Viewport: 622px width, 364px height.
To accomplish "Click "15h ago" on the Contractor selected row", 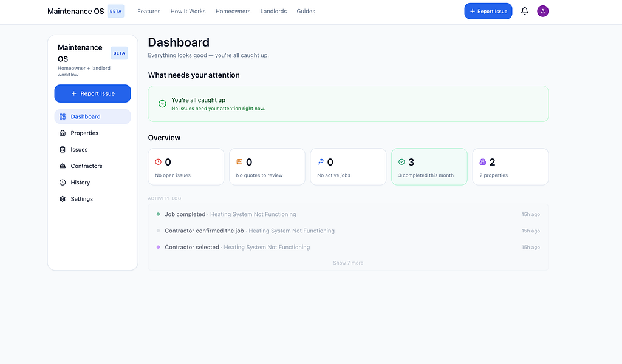I will (531, 247).
